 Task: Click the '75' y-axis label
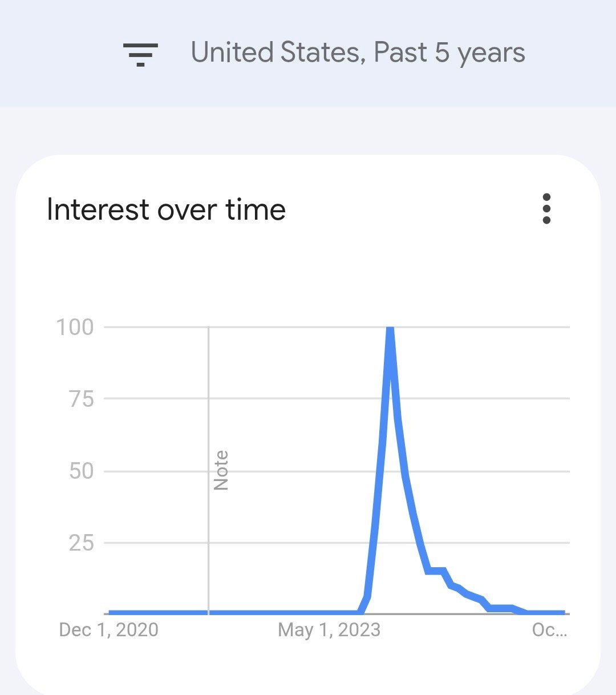click(81, 399)
